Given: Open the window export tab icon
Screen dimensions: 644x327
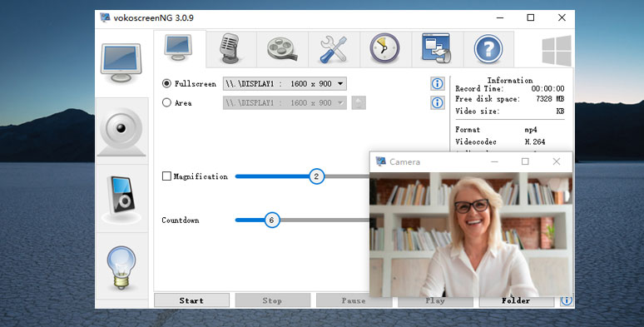Looking at the screenshot, I should click(437, 49).
